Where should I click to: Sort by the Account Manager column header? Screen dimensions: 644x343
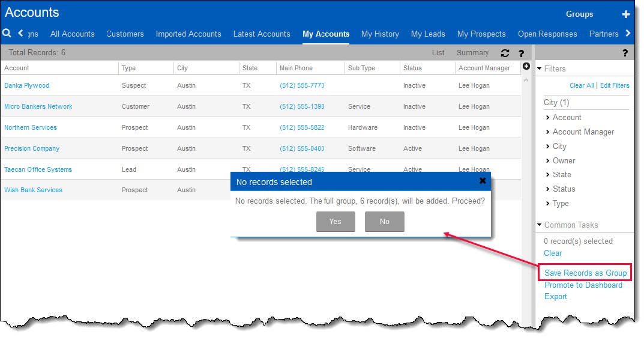[x=484, y=68]
